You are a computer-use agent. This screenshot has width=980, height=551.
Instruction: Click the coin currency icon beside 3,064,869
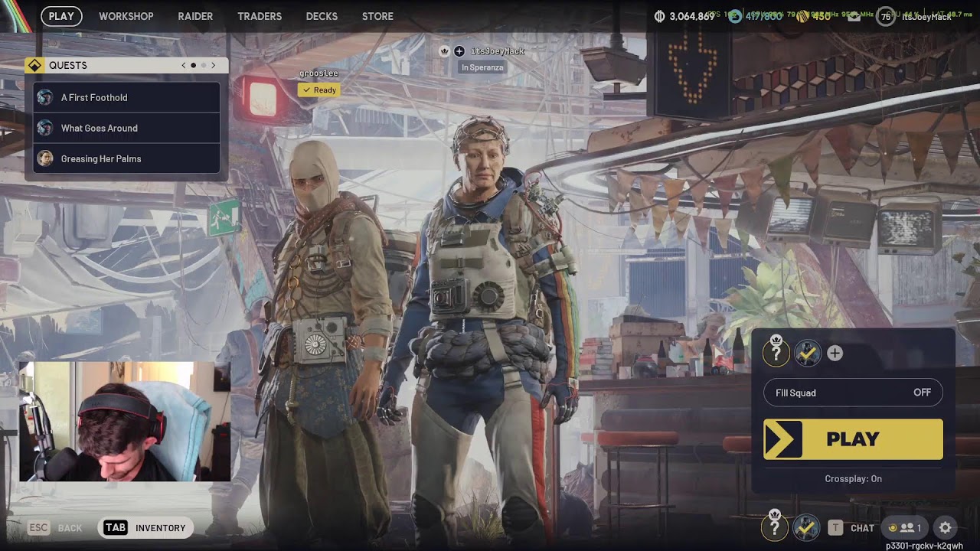(660, 16)
